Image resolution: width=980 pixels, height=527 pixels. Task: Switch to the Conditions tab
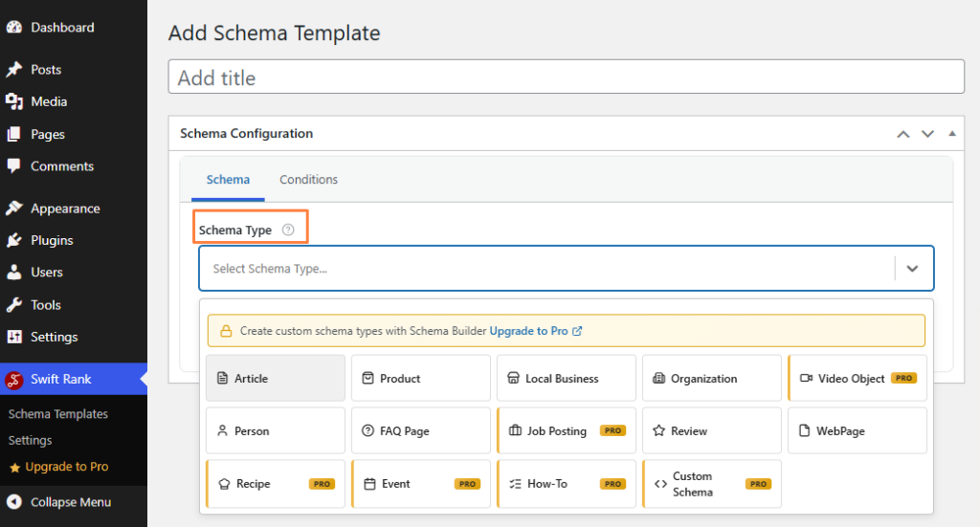309,179
